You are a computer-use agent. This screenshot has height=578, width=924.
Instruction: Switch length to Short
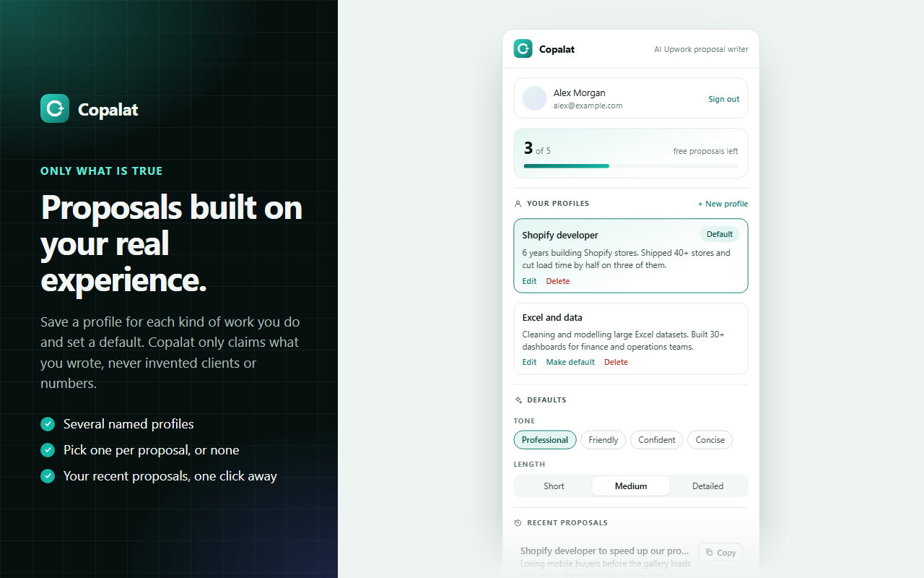click(554, 486)
